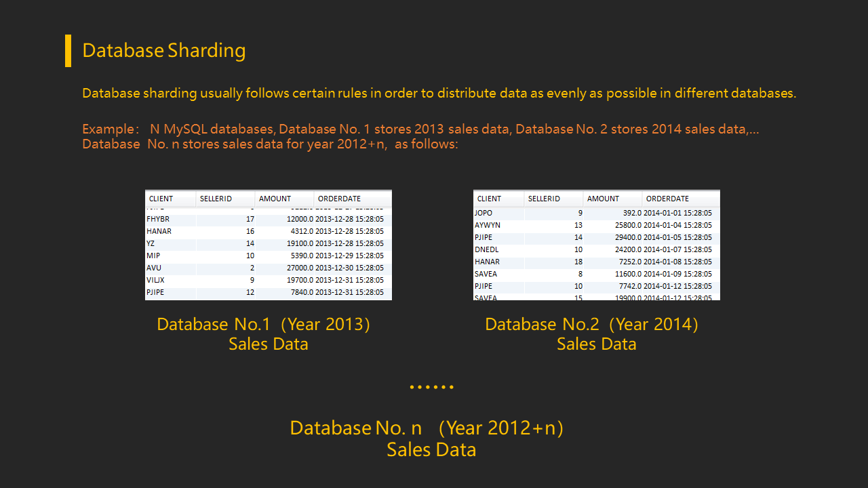The height and width of the screenshot is (488, 868).
Task: Click amount value "27000.0"
Action: coord(298,268)
